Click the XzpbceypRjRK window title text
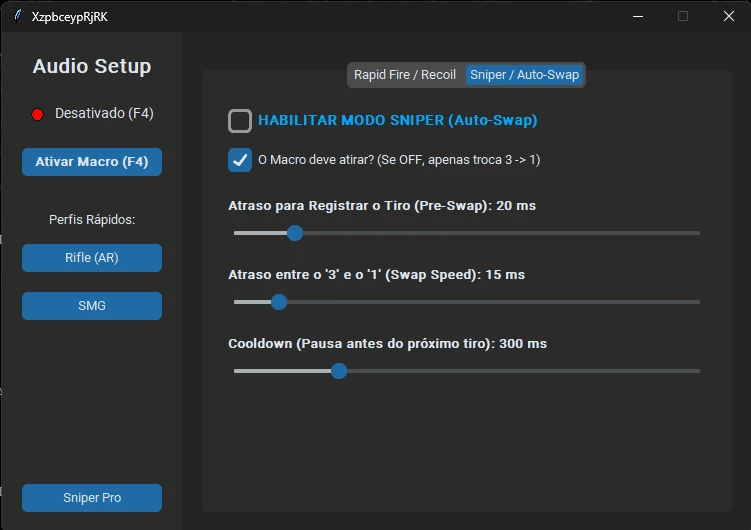Screen dimensions: 751x530 click(x=70, y=17)
